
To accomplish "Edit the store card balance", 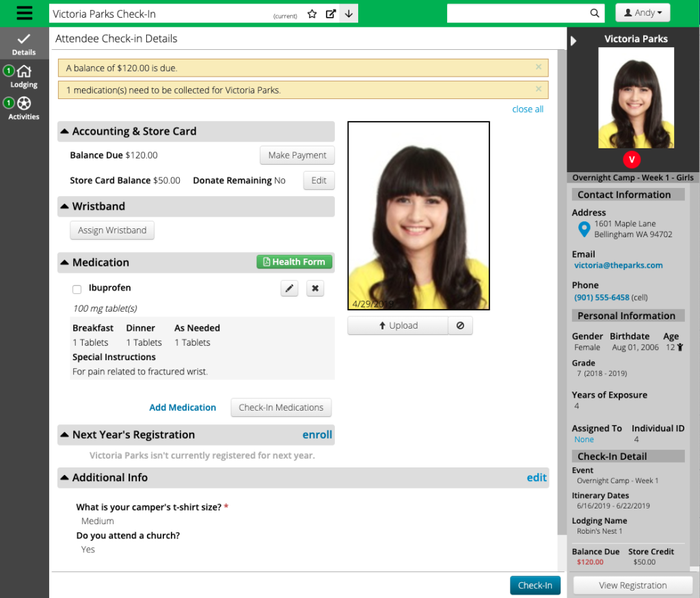I will pos(319,180).
